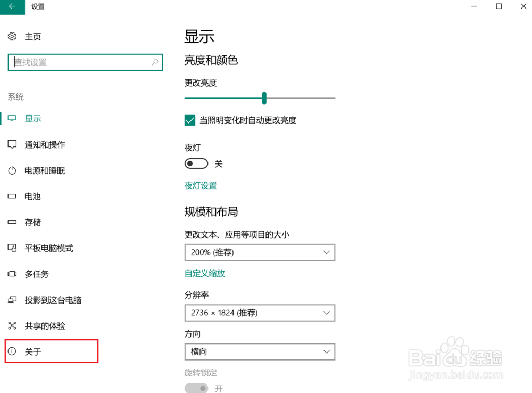The image size is (532, 393).
Task: Open the 200% scaling dropdown
Action: [x=260, y=252]
